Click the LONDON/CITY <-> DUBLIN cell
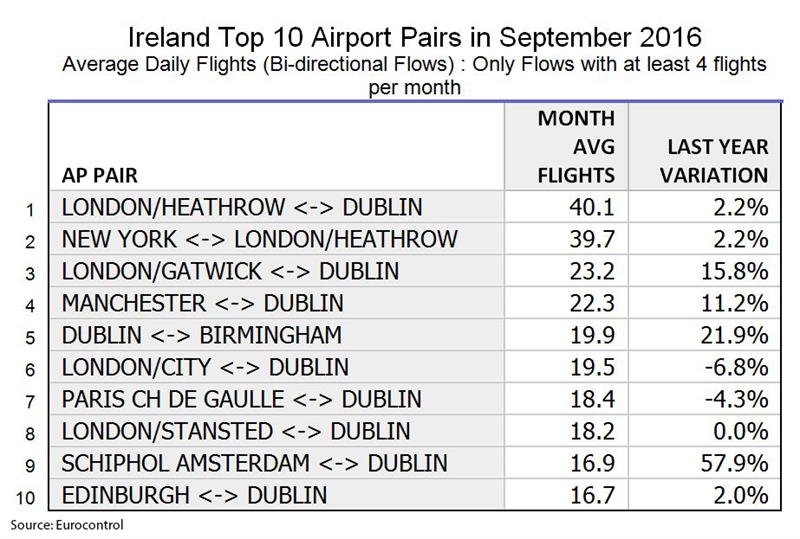Image resolution: width=800 pixels, height=539 pixels. 277,368
